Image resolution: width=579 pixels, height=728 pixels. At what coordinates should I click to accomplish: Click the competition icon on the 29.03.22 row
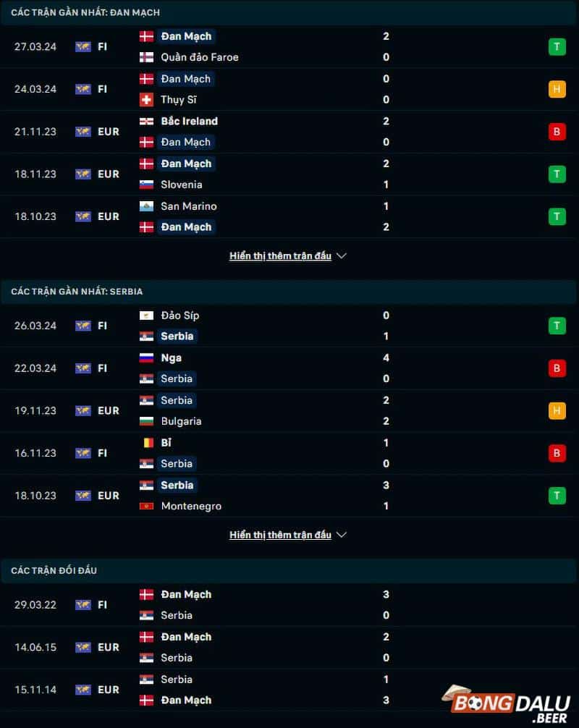[x=83, y=605]
